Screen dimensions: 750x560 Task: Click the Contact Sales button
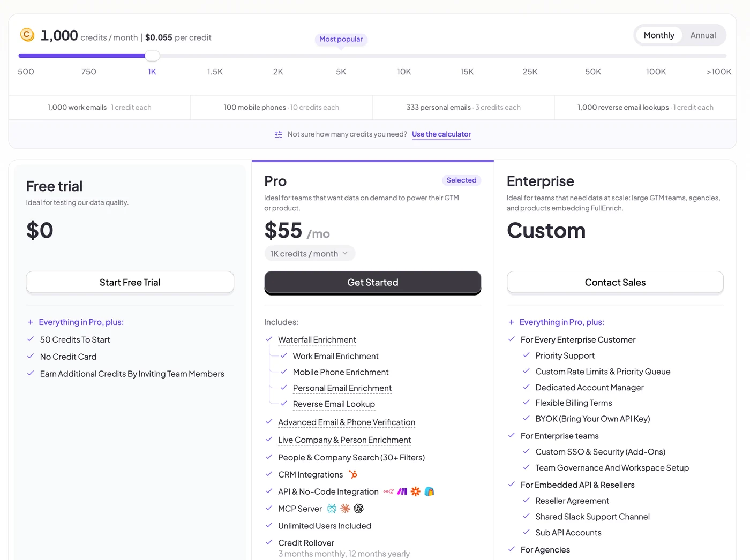click(x=615, y=282)
